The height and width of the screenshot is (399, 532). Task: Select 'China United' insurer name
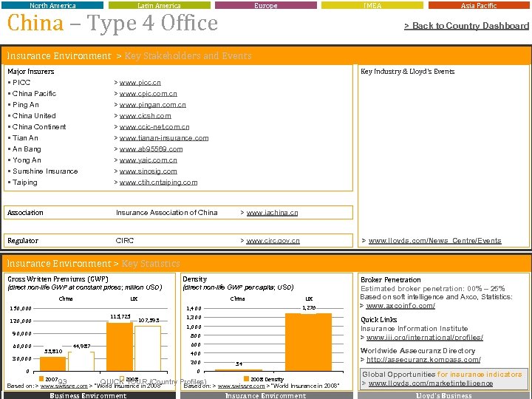tap(34, 116)
